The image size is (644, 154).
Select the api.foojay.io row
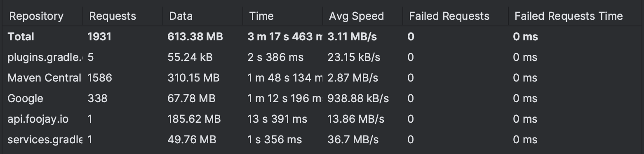coord(322,119)
